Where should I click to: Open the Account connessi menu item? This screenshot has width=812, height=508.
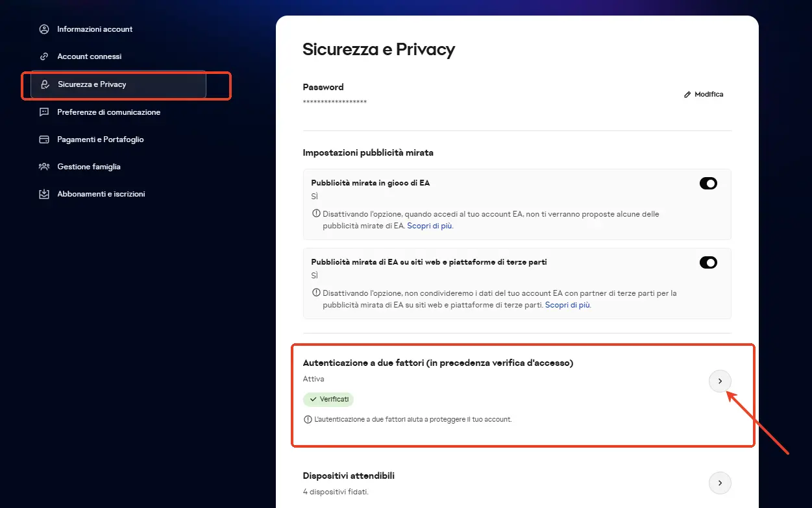(x=89, y=56)
